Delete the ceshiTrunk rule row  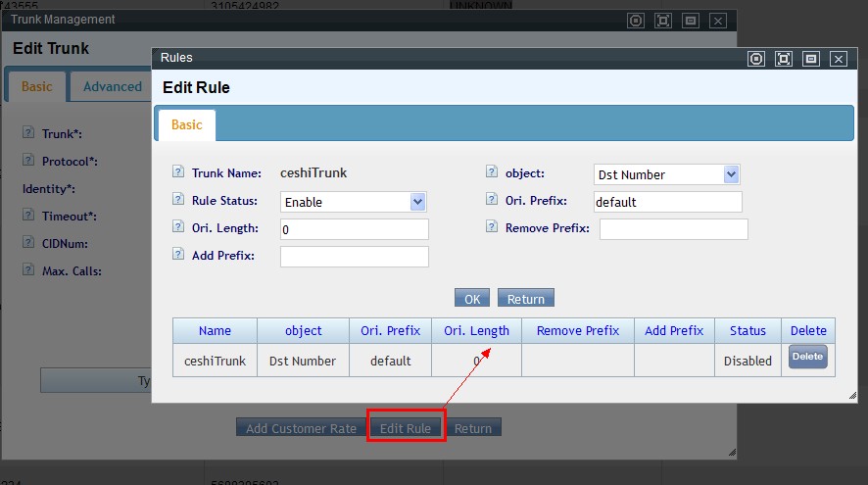(x=807, y=358)
